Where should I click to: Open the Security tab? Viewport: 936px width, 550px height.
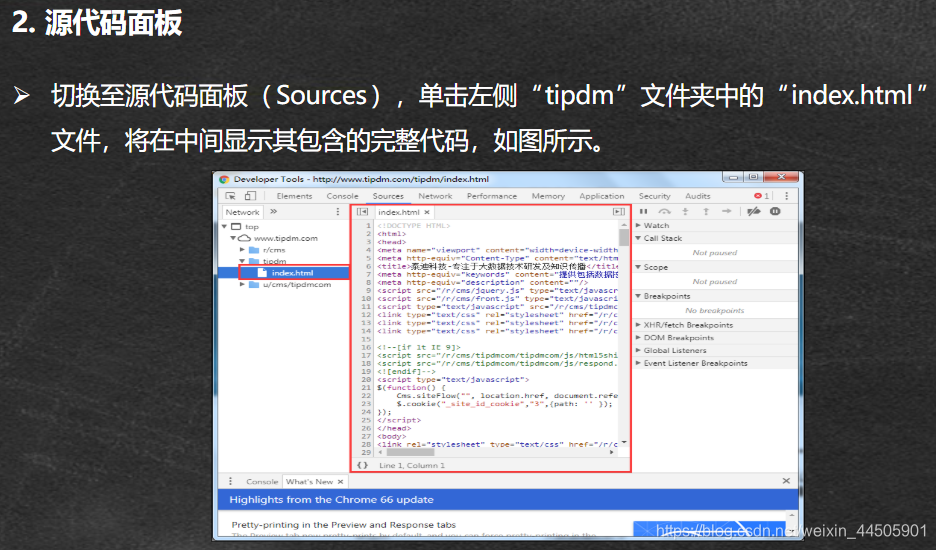click(654, 196)
